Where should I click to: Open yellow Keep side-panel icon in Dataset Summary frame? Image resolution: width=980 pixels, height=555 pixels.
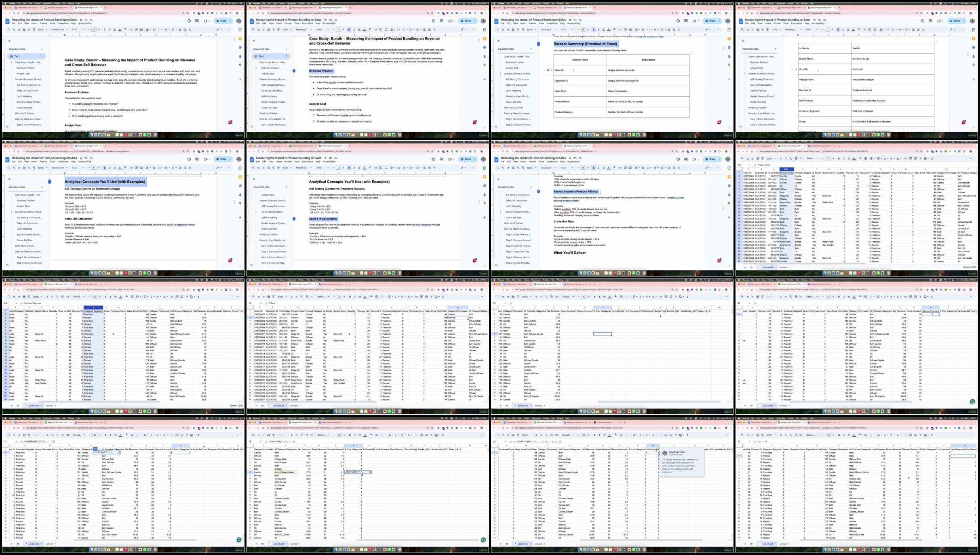729,39
